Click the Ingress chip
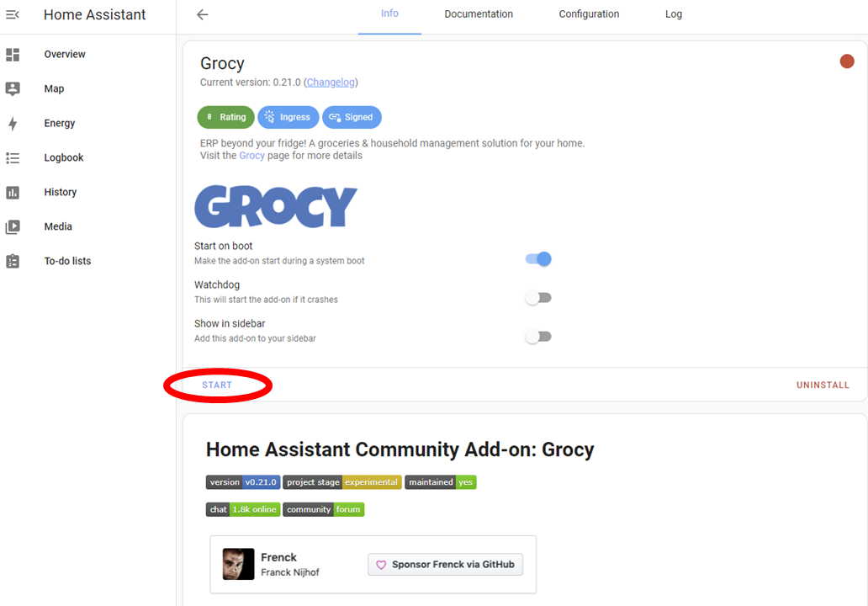 (x=288, y=117)
